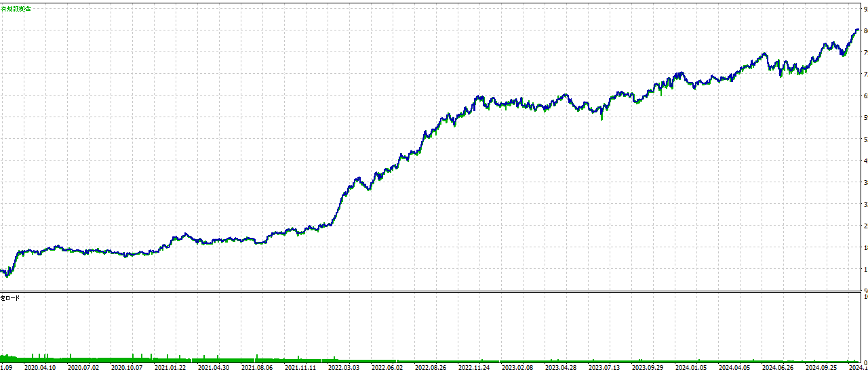This screenshot has width=868, height=374.
Task: Click the equity curve's final peak at right end
Action: [x=857, y=29]
